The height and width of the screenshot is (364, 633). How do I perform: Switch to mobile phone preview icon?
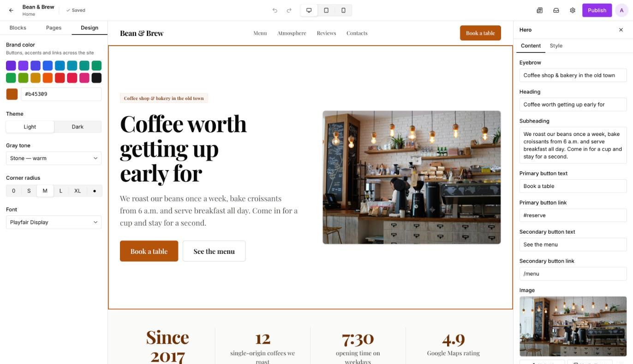[x=343, y=10]
